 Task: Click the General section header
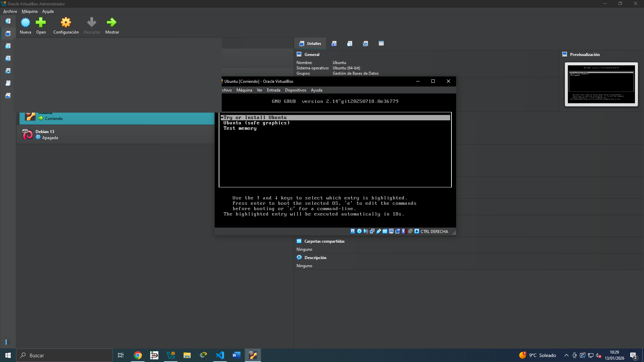[312, 55]
